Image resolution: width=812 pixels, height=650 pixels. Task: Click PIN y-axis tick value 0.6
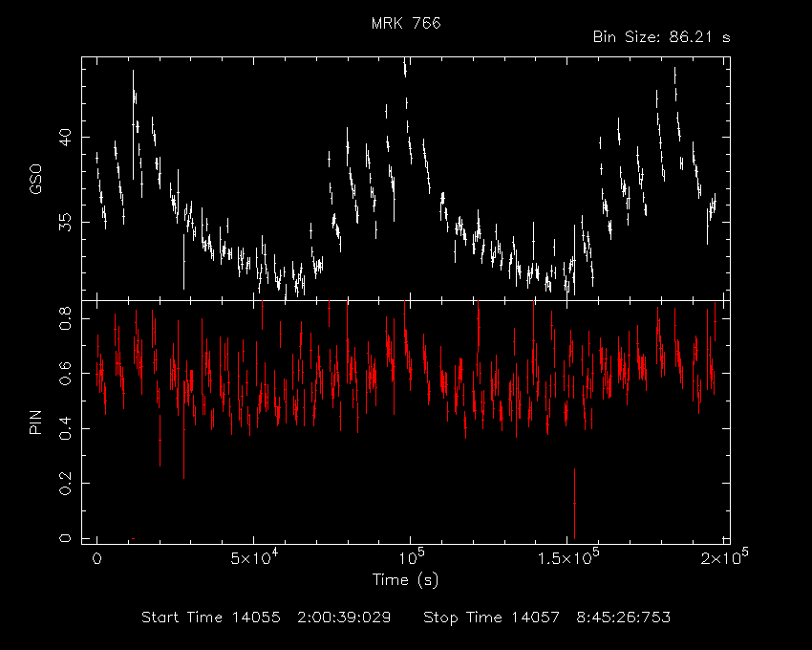(65, 373)
